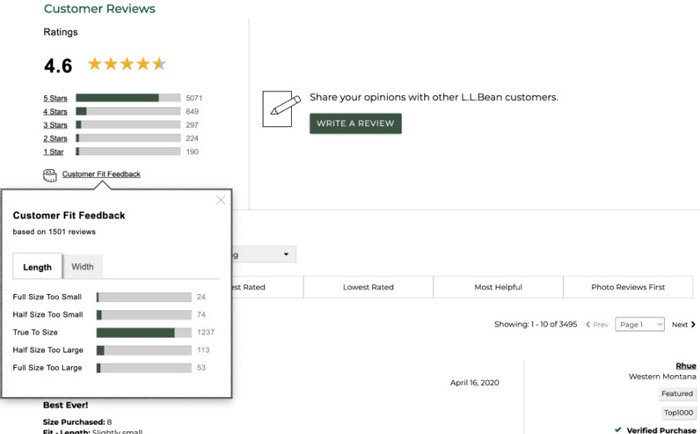Click the 297 review count
The height and width of the screenshot is (434, 700).
pyautogui.click(x=192, y=125)
